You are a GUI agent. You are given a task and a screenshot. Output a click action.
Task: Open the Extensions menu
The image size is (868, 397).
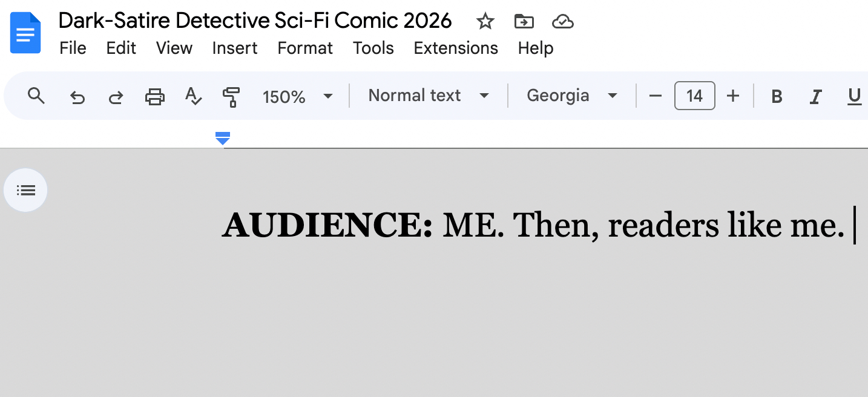tap(456, 48)
